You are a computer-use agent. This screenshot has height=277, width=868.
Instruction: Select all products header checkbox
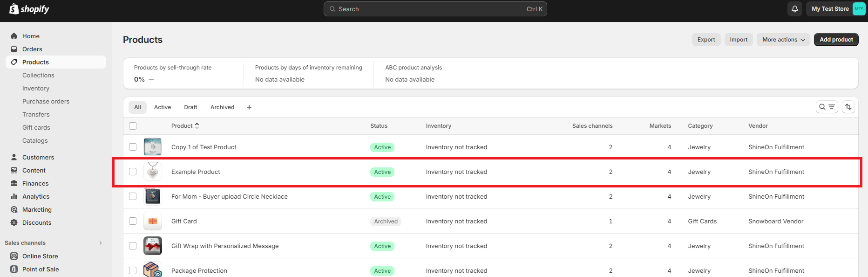click(x=133, y=126)
